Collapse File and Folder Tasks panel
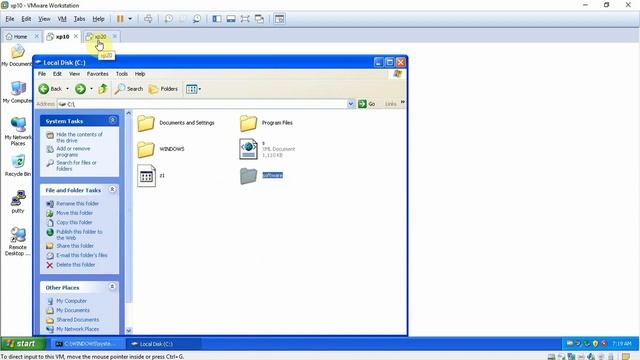 (113, 189)
